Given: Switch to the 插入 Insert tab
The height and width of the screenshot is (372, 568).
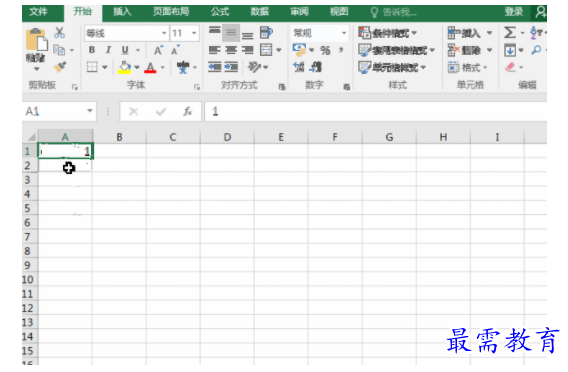Looking at the screenshot, I should click(122, 12).
